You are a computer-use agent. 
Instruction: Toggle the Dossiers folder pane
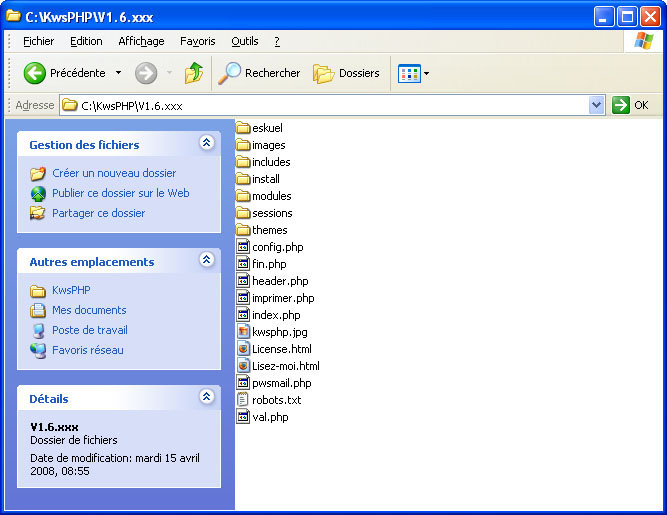click(346, 73)
